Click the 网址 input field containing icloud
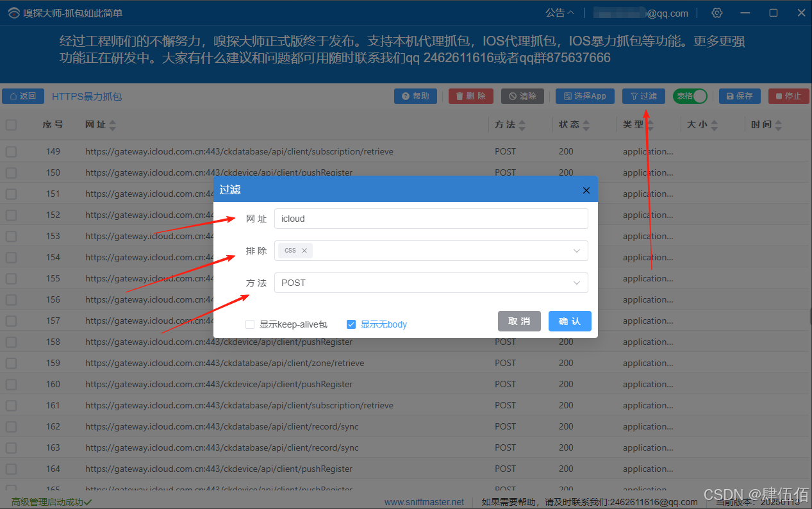Viewport: 812px width, 509px height. tap(431, 219)
